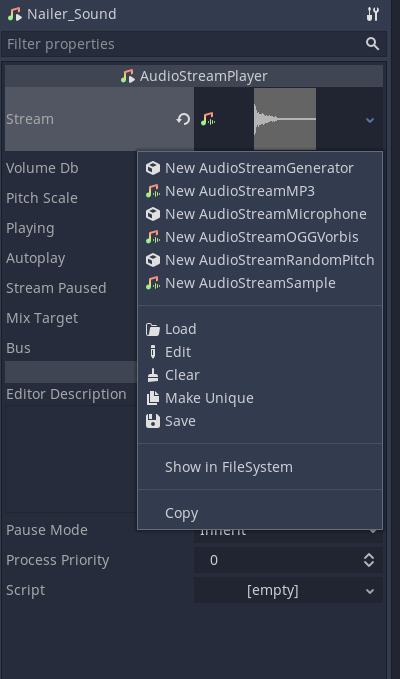
Task: Click the Process Priority stepper arrows
Action: tap(369, 560)
